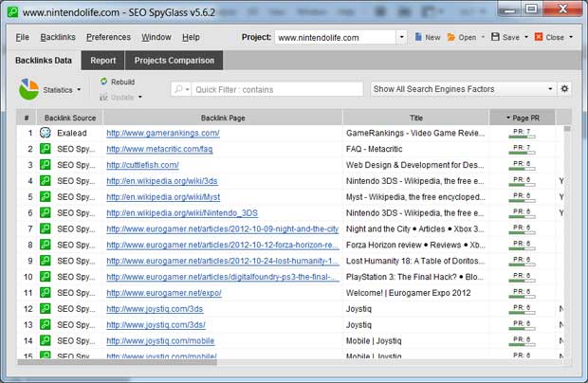Click the New project icon
This screenshot has width=588, height=383.
(x=418, y=37)
